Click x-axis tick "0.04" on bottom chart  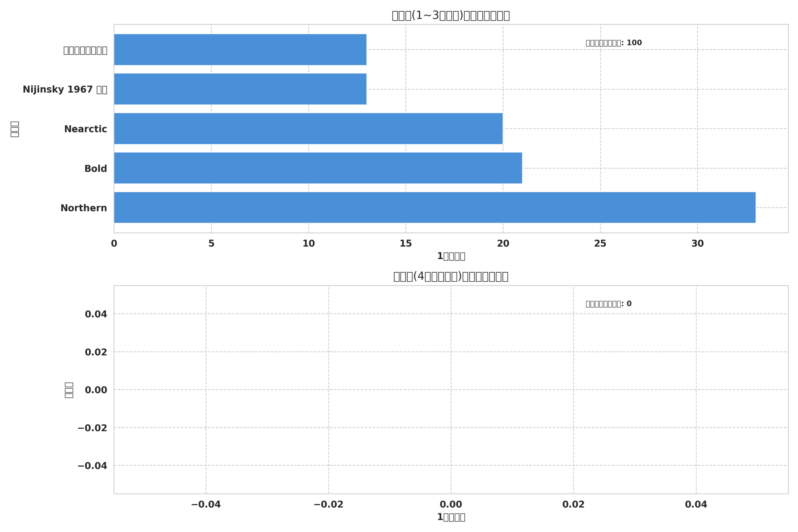(696, 505)
